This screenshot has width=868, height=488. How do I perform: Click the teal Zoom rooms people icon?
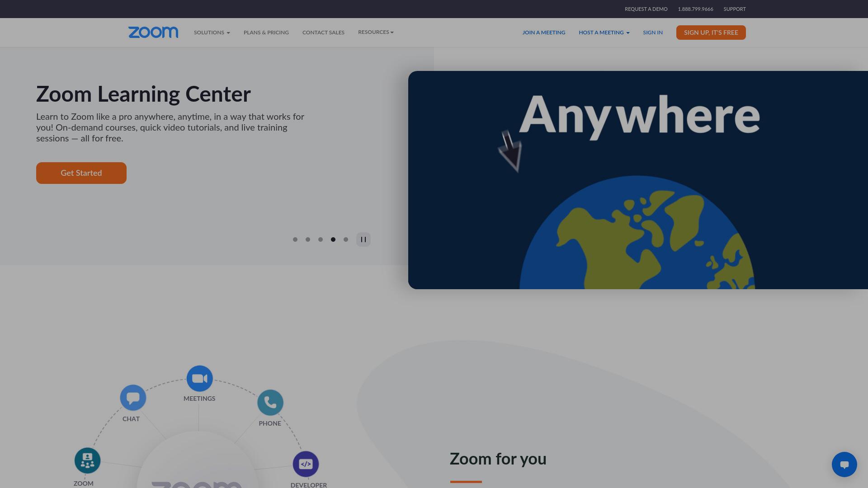click(87, 460)
